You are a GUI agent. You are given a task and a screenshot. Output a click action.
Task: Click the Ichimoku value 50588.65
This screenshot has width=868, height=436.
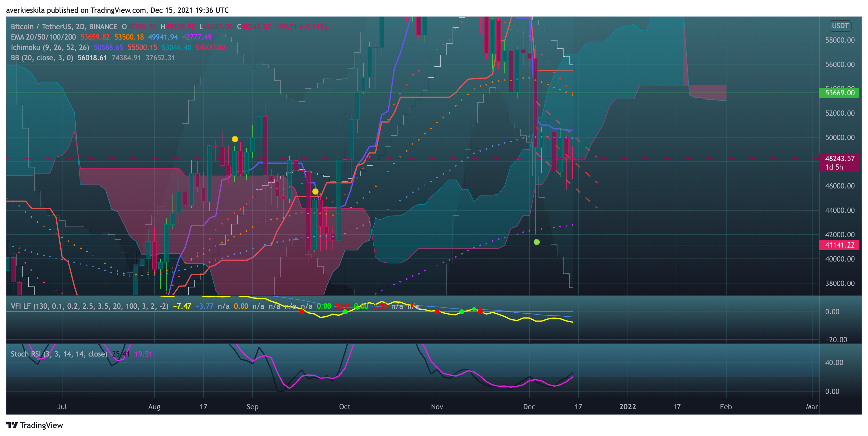coord(108,47)
